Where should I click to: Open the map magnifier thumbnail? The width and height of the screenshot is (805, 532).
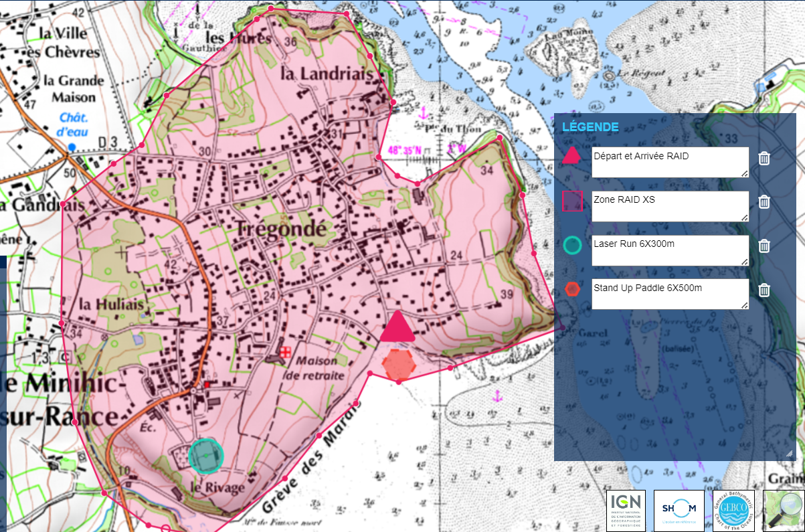(x=784, y=511)
